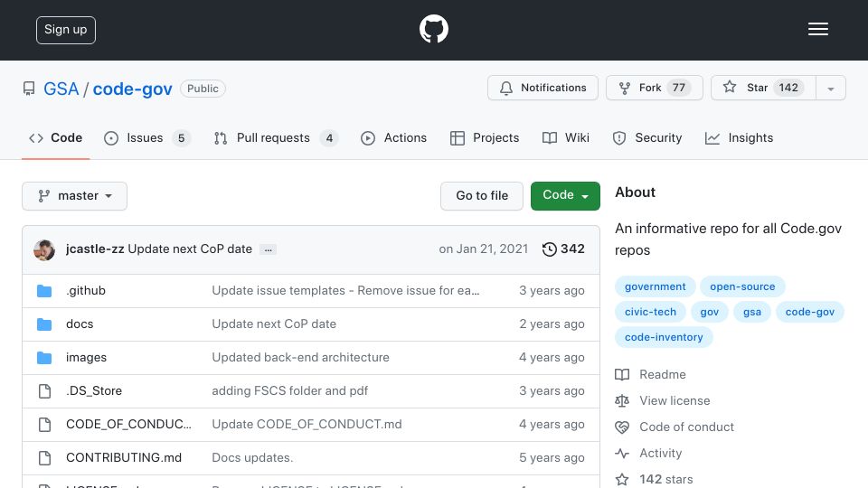868x488 pixels.
Task: View the Insights tab
Action: [x=739, y=137]
